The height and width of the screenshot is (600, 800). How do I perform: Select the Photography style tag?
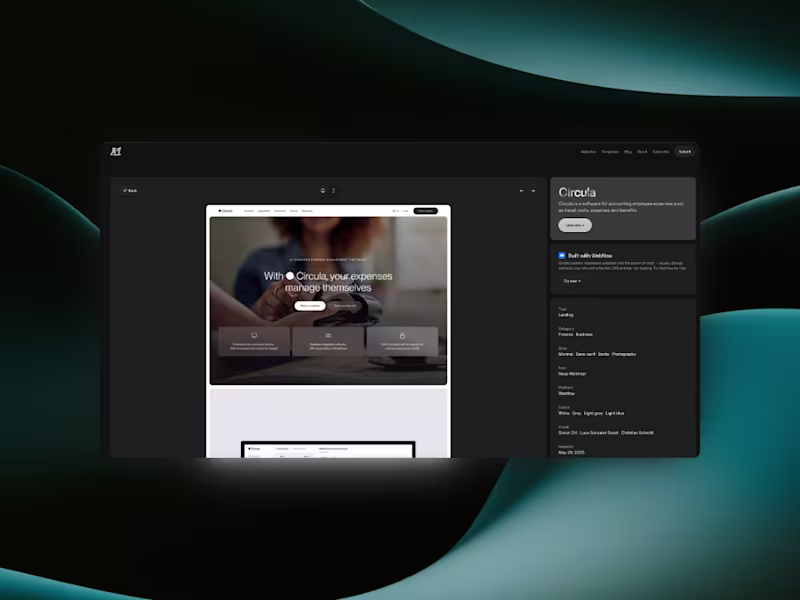coord(624,354)
